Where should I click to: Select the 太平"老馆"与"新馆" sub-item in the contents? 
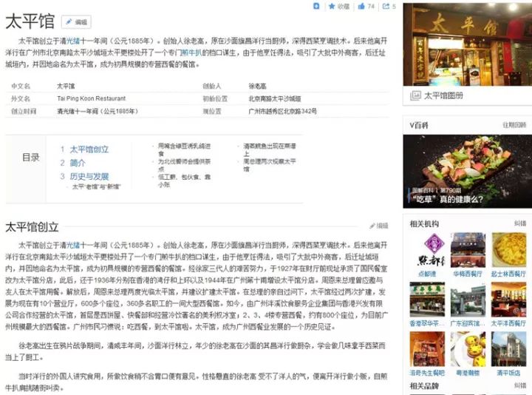(96, 187)
